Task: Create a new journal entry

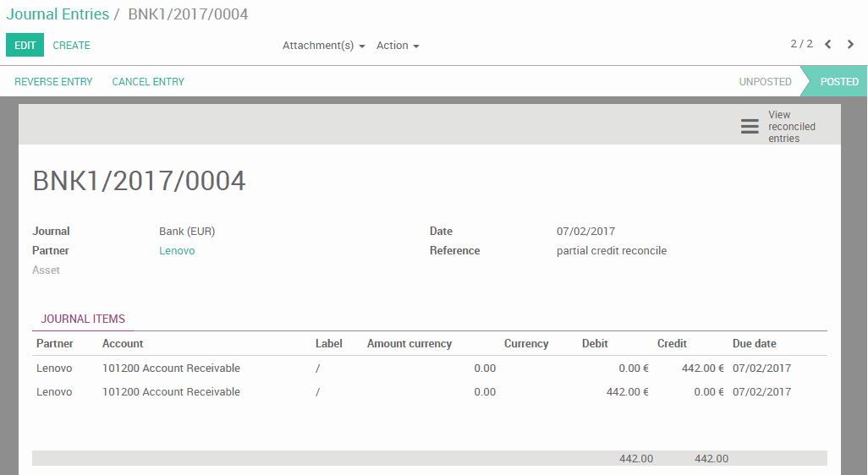Action: [x=71, y=46]
